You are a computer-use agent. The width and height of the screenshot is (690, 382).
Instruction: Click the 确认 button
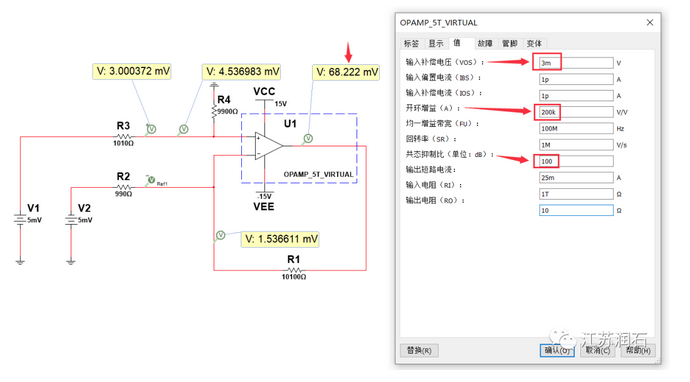click(557, 350)
